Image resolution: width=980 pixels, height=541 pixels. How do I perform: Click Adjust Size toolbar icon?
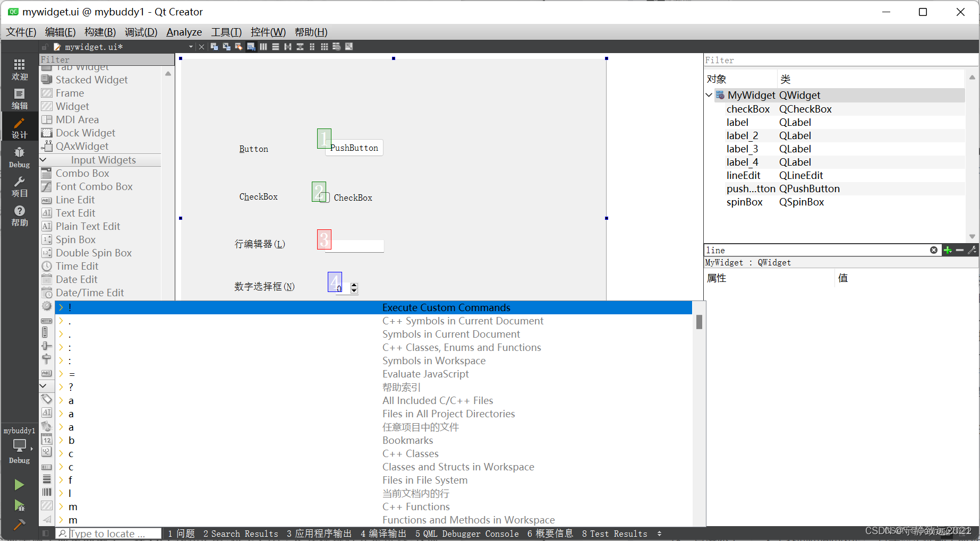pyautogui.click(x=349, y=47)
